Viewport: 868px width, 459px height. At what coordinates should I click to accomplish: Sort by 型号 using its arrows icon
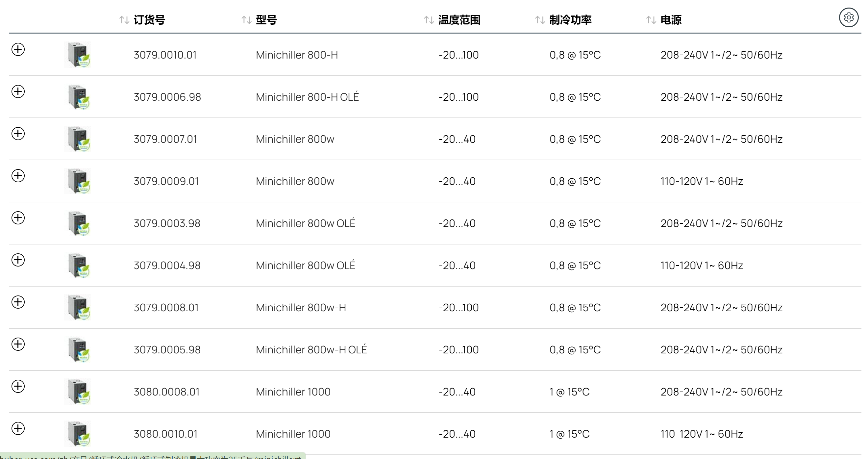[x=247, y=20]
